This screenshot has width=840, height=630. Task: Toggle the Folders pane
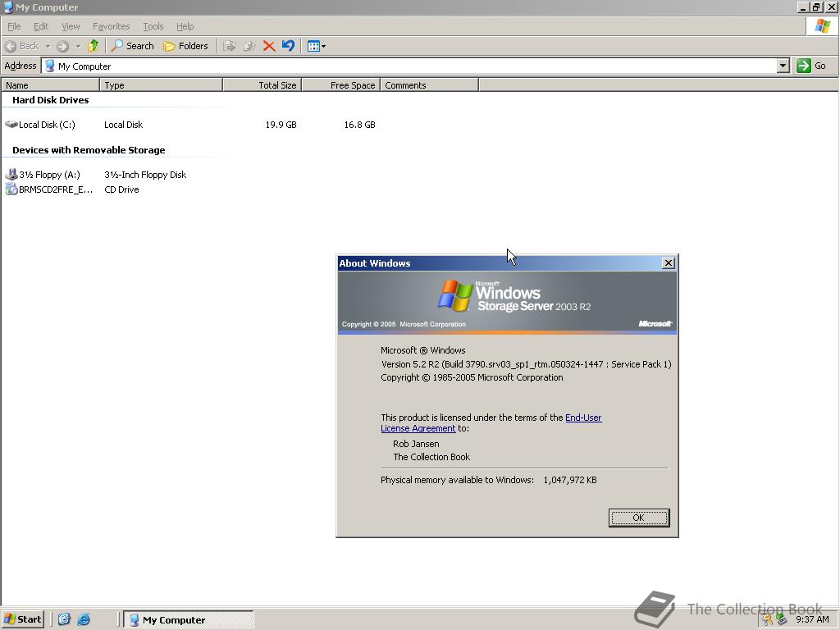pyautogui.click(x=185, y=46)
